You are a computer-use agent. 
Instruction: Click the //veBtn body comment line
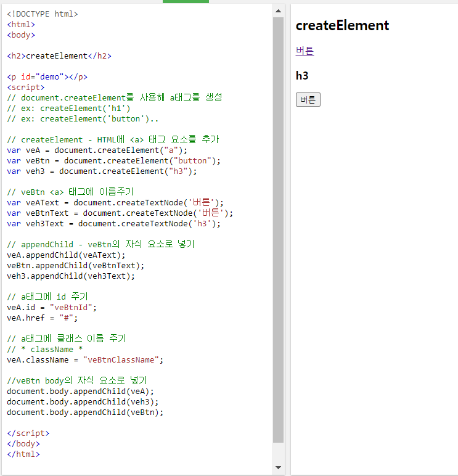(x=77, y=380)
